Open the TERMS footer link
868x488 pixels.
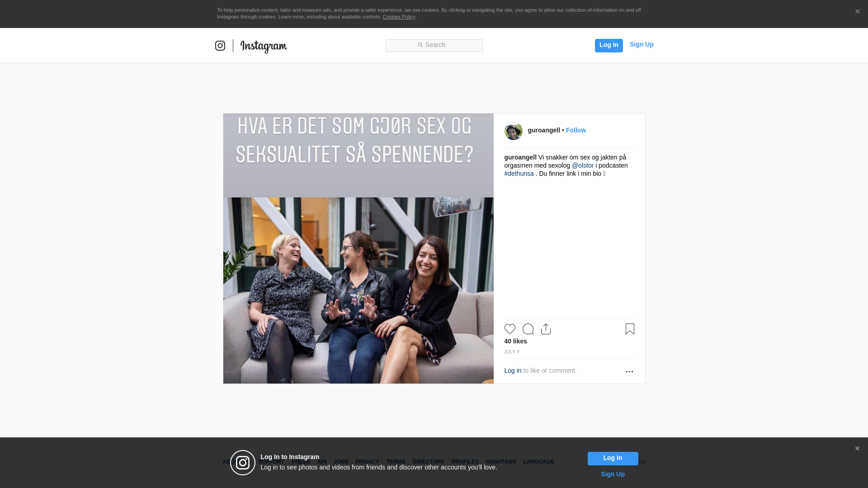click(396, 462)
